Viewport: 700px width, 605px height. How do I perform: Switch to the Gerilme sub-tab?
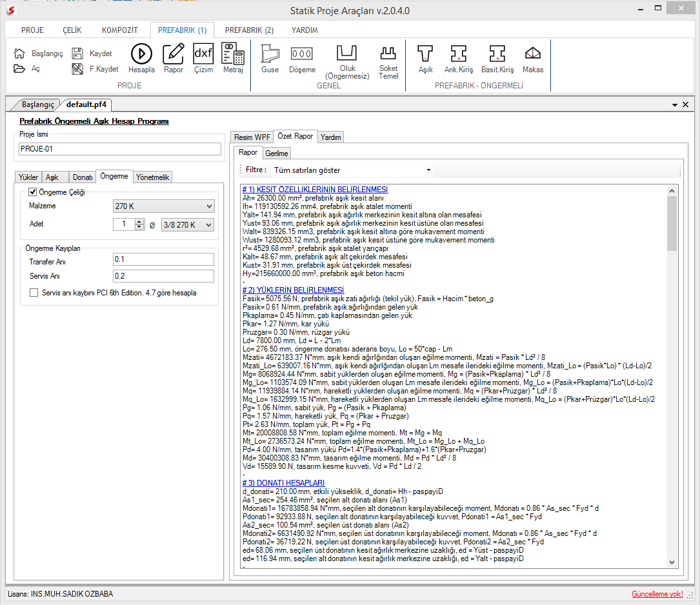(277, 153)
